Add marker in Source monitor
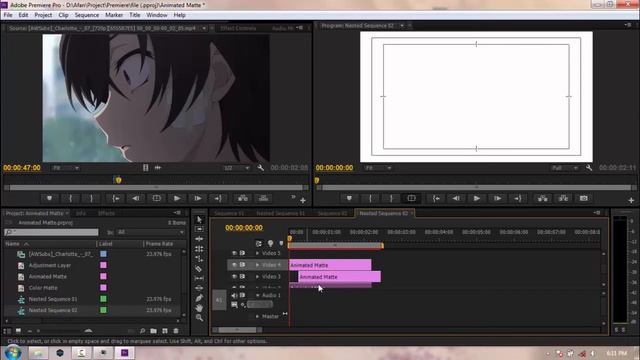640x360 pixels. pos(49,198)
